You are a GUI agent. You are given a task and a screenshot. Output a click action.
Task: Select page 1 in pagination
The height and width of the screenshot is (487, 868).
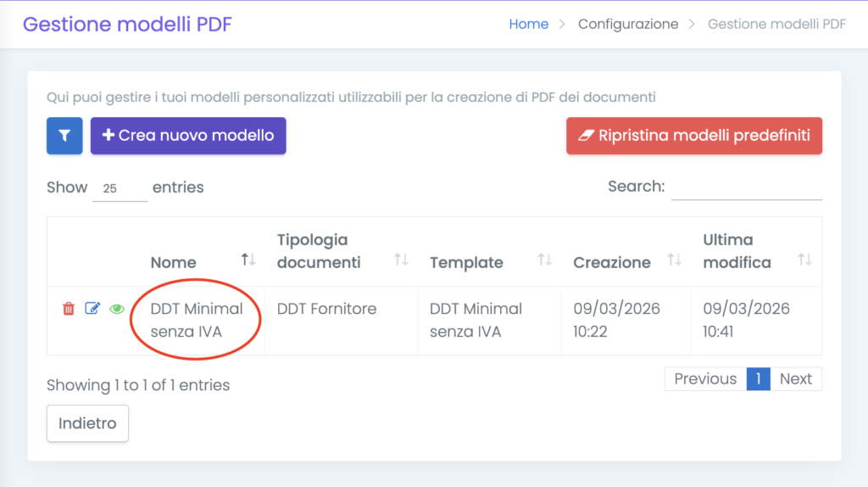point(758,379)
